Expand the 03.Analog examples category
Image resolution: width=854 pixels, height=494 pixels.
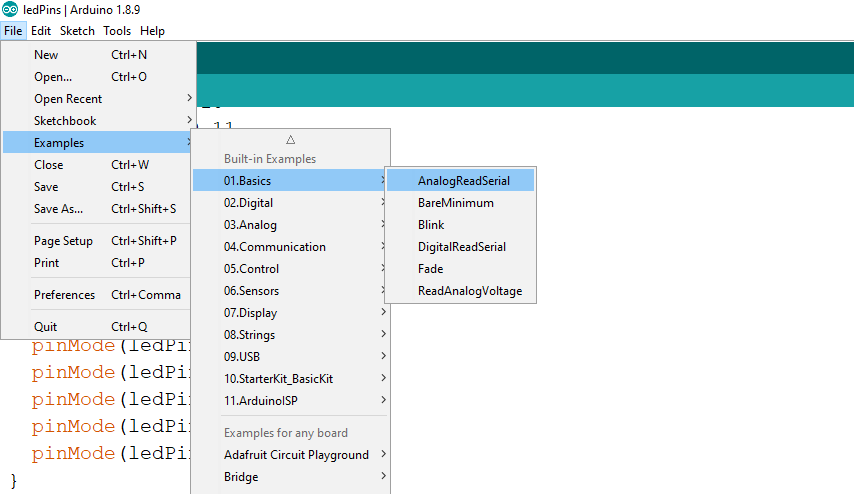290,224
